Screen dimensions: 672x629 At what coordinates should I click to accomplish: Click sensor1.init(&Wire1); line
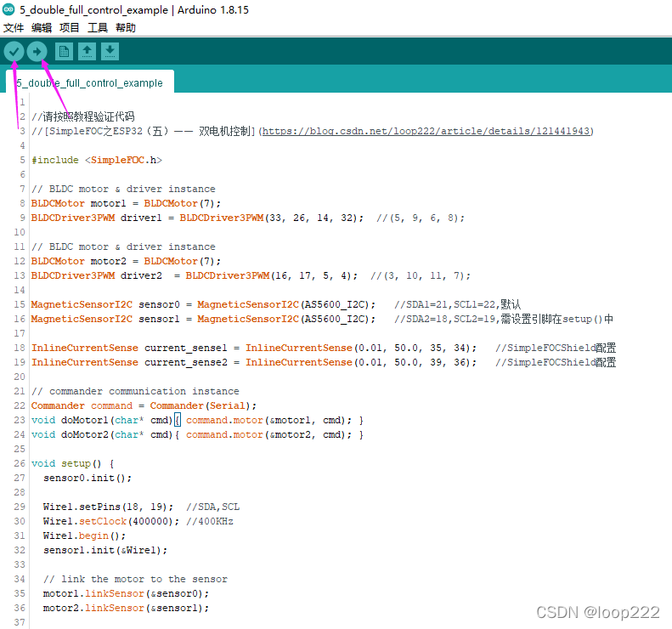click(105, 550)
